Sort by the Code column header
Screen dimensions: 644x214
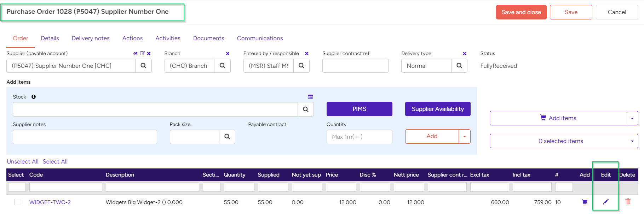point(36,175)
